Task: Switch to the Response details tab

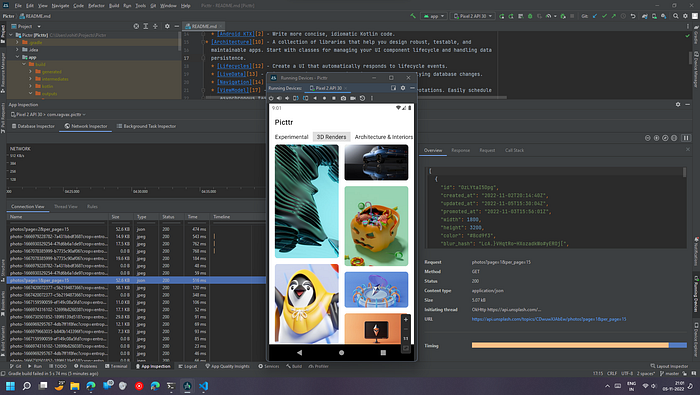Action: 460,150
